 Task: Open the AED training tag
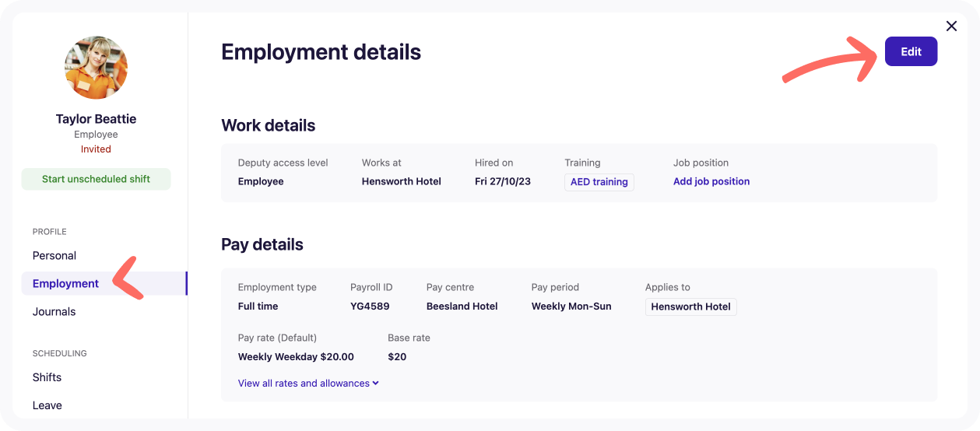(599, 182)
